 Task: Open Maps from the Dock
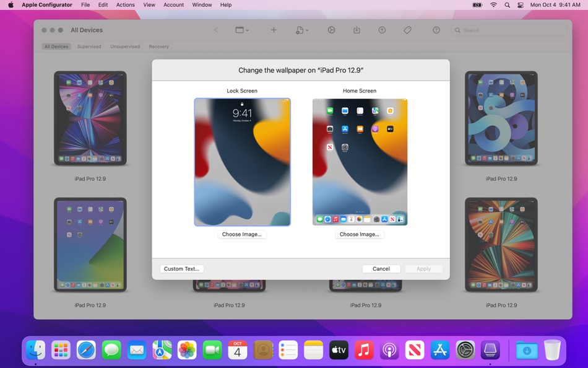click(x=162, y=351)
